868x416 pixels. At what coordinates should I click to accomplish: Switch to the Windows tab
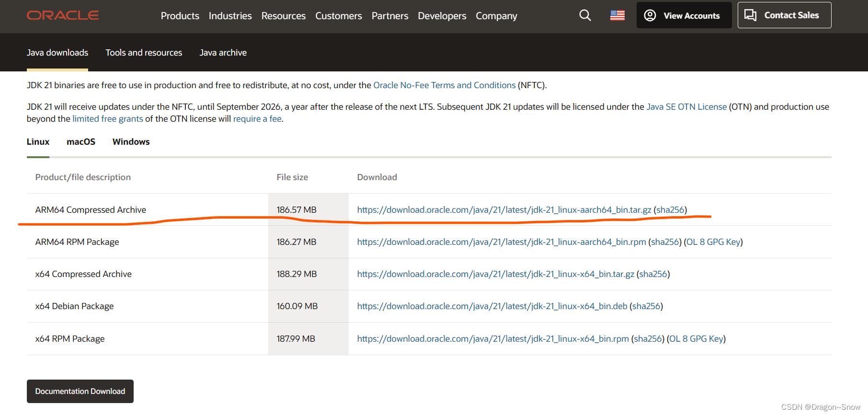pos(131,142)
